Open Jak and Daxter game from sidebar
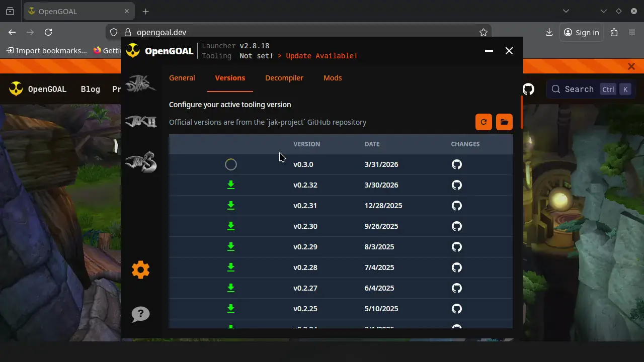Image resolution: width=644 pixels, height=362 pixels. click(140, 83)
